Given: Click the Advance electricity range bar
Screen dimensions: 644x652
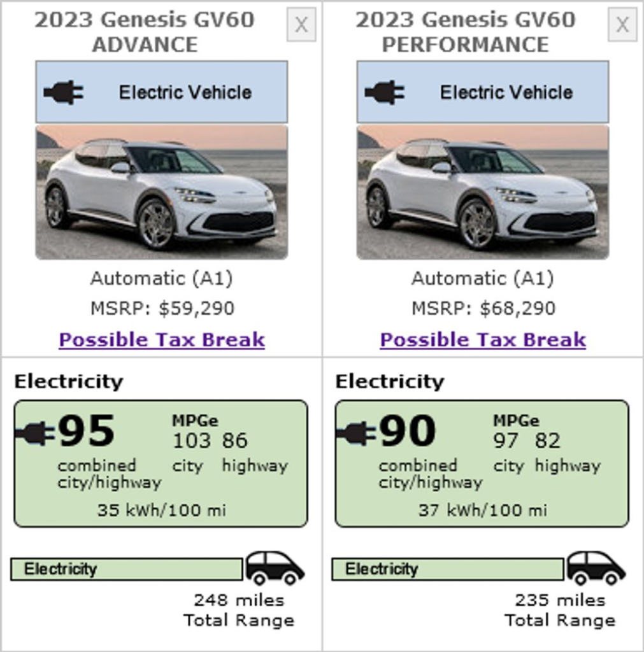Looking at the screenshot, I should (126, 569).
